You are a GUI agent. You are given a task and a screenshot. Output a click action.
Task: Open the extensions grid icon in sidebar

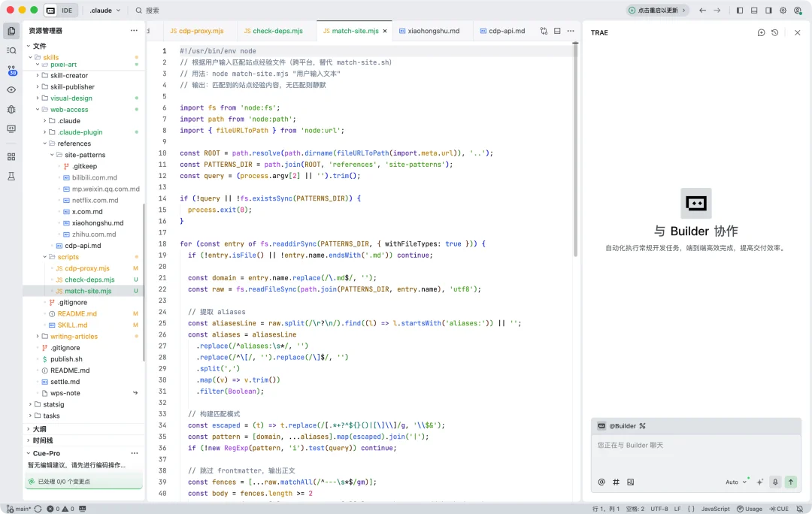click(11, 157)
